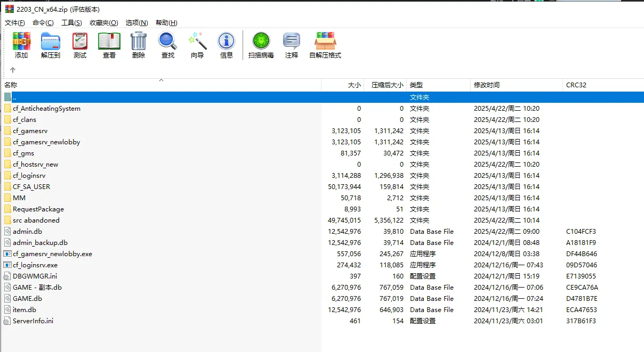This screenshot has height=352, width=644.
Task: Open the 工具(S) menu
Action: pyautogui.click(x=71, y=22)
